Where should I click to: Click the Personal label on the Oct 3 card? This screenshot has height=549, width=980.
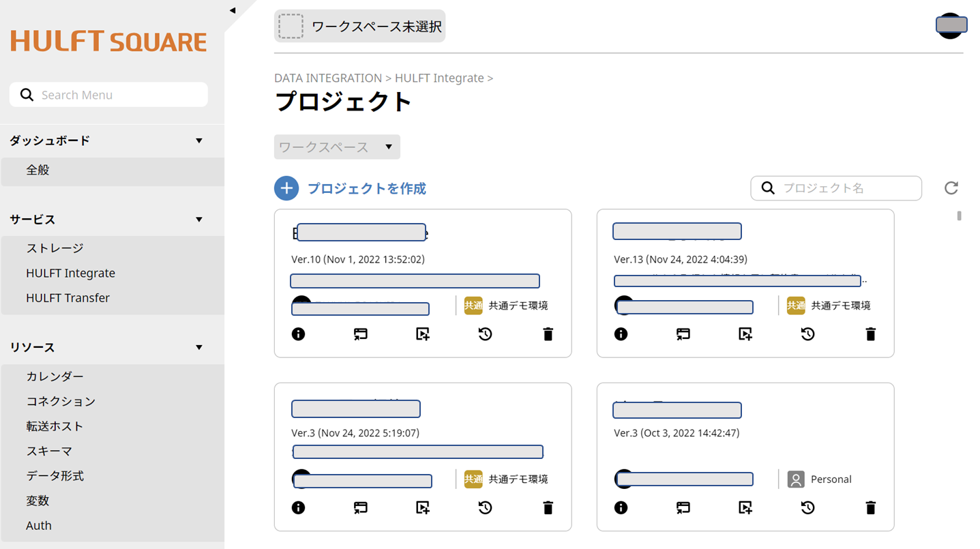click(x=831, y=479)
